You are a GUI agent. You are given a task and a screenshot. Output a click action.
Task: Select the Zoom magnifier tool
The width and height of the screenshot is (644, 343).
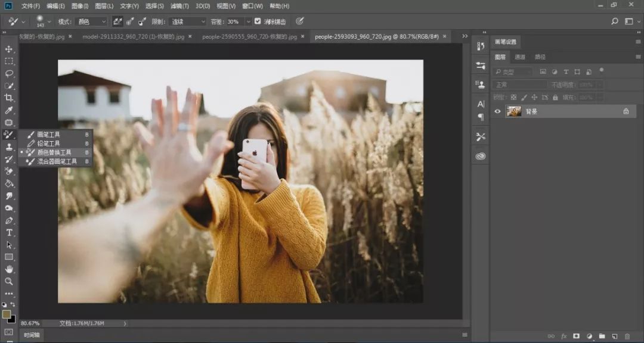click(x=9, y=281)
